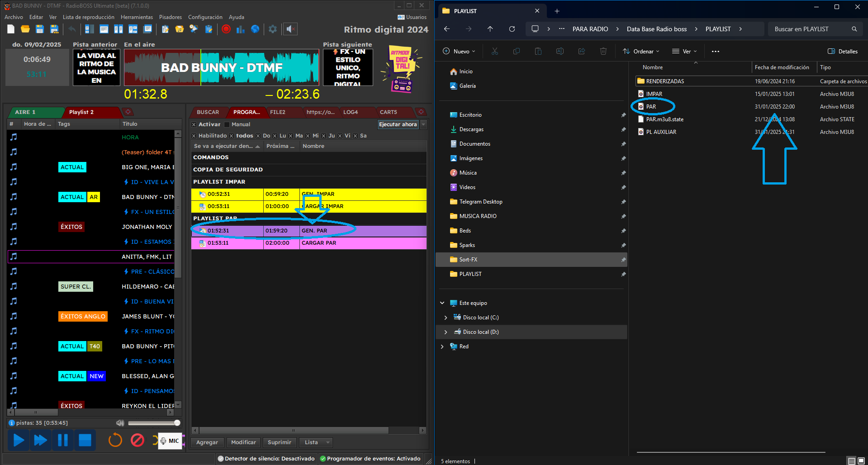Open the Lista button dropdown arrow
Screen dimensions: 868x465
(328, 442)
